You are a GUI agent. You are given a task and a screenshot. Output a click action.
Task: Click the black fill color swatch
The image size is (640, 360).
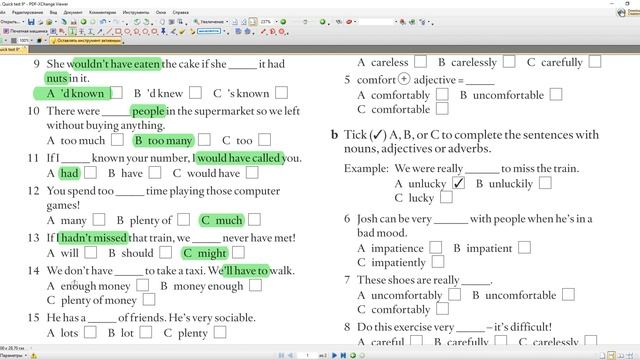point(40,40)
